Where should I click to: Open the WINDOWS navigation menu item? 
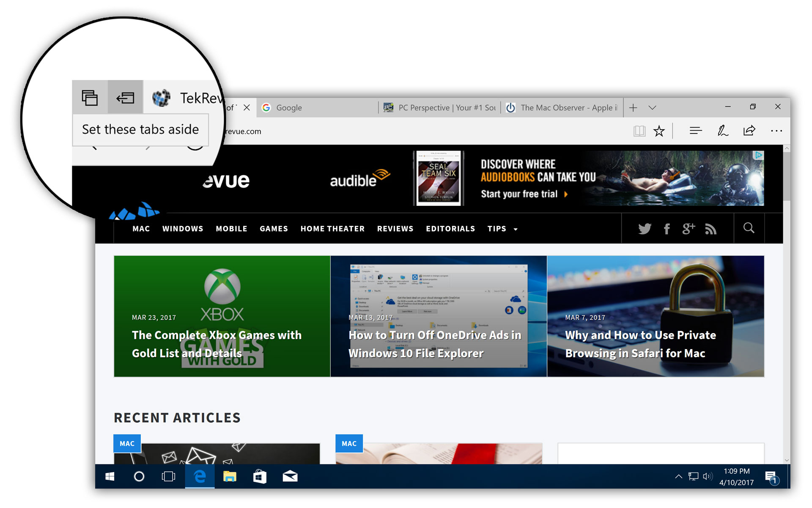point(183,229)
